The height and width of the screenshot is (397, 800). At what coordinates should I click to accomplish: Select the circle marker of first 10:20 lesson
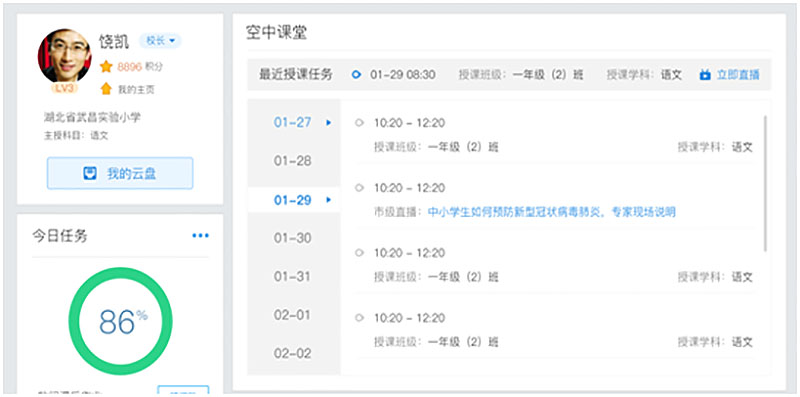[x=359, y=123]
